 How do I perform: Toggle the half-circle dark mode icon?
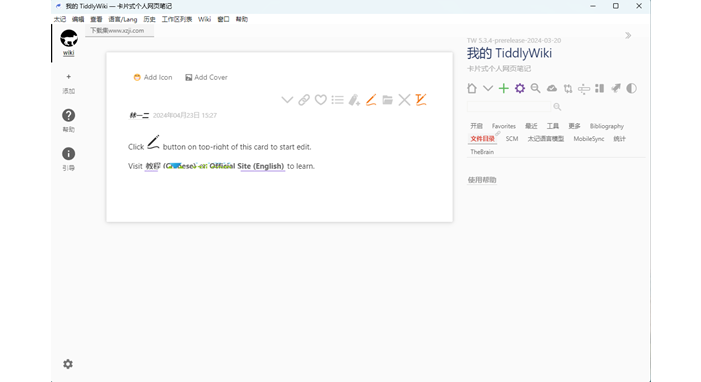(631, 88)
